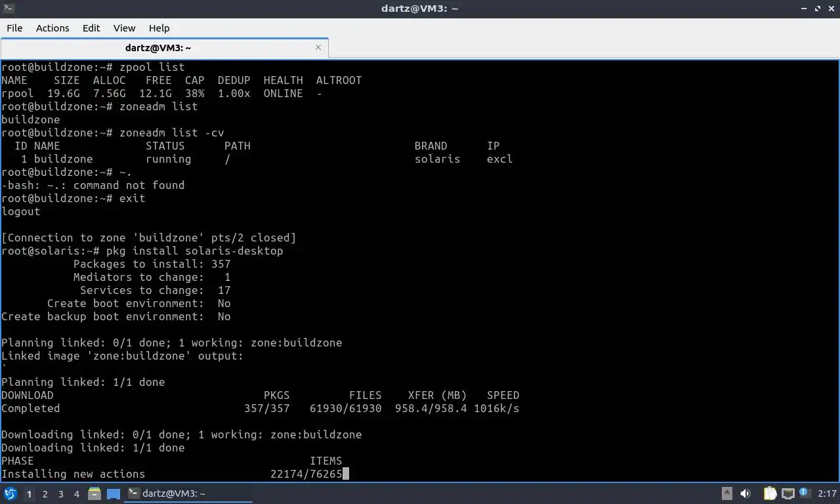
Task: Click the ALTROOT column header
Action: [x=339, y=80]
